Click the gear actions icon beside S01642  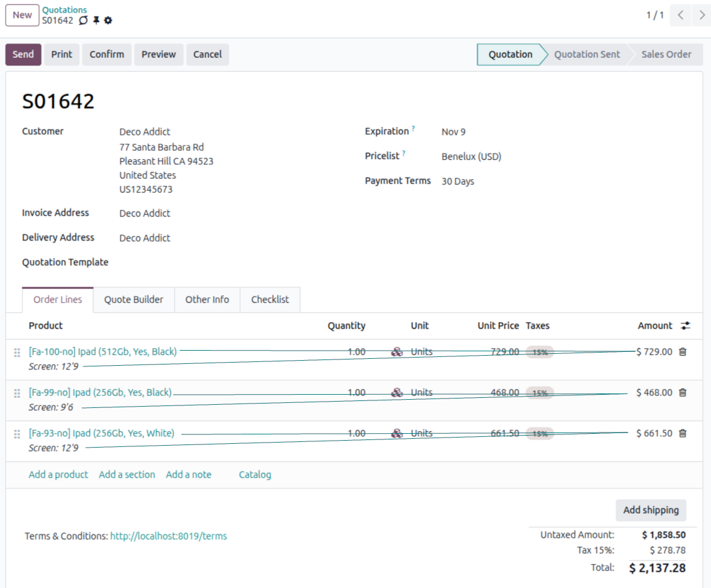click(108, 21)
